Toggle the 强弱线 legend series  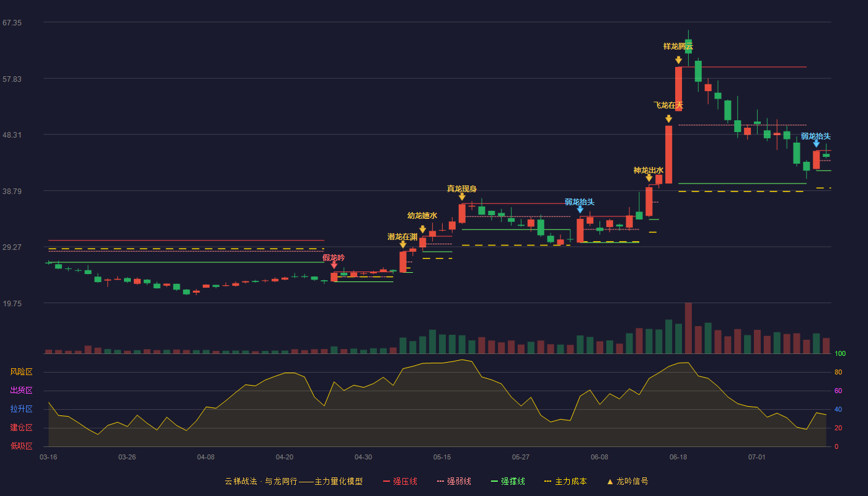454,481
